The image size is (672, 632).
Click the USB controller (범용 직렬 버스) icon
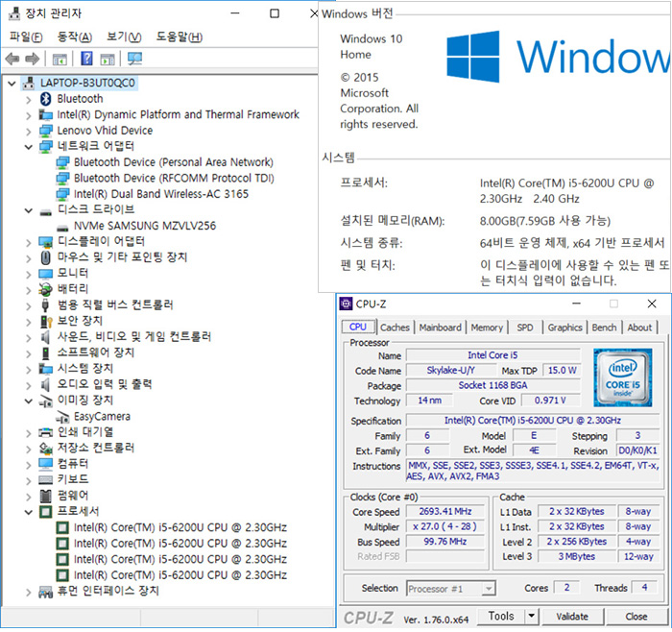[45, 305]
